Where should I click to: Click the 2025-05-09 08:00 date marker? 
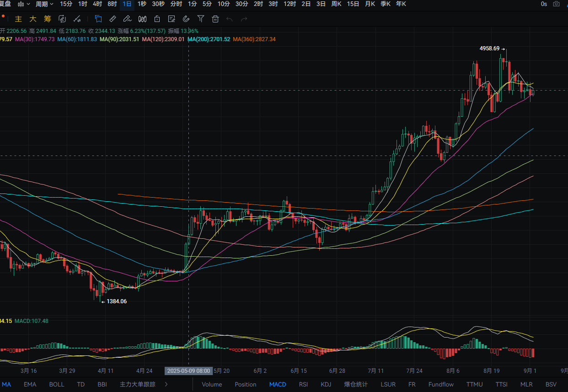[x=189, y=371]
